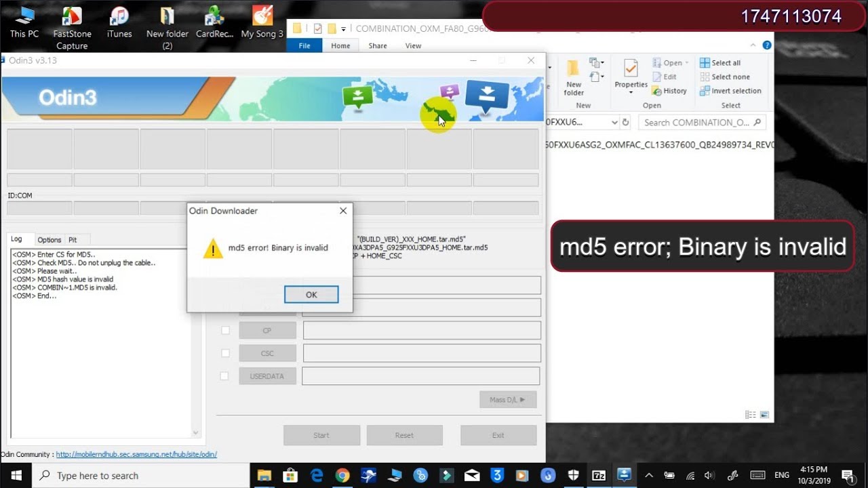Expand the Easy access dropdown in ribbon

[x=597, y=77]
